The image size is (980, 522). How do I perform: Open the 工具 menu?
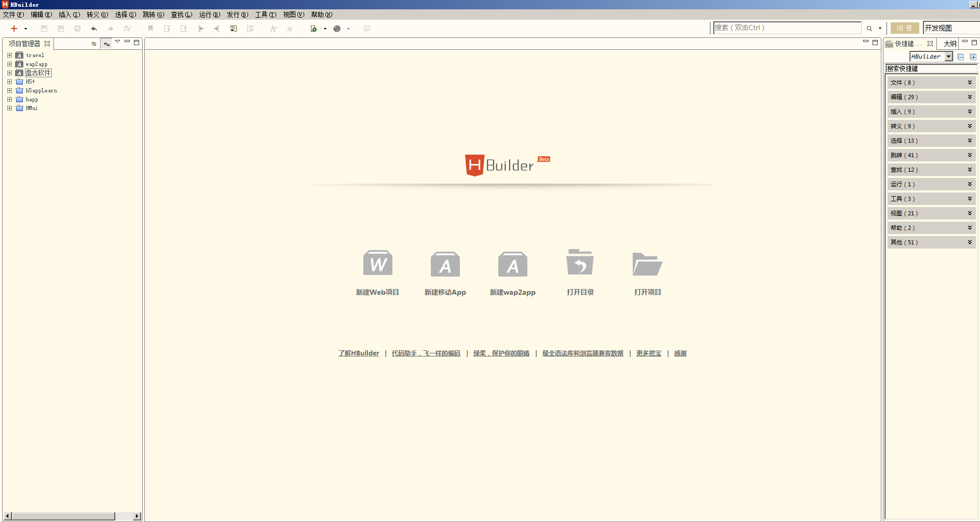tap(266, 15)
